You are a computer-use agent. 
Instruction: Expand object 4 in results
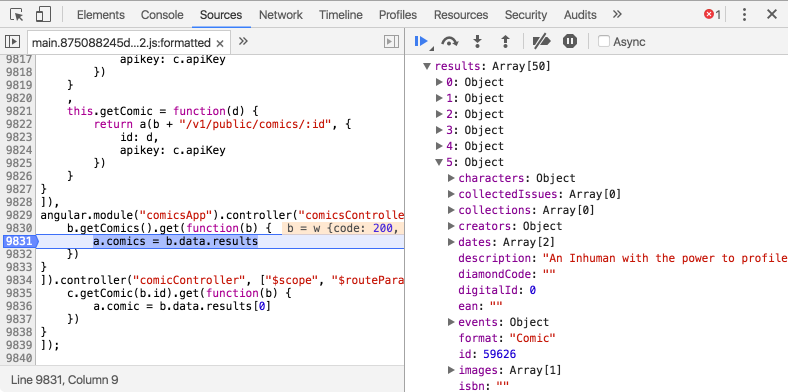[x=440, y=146]
